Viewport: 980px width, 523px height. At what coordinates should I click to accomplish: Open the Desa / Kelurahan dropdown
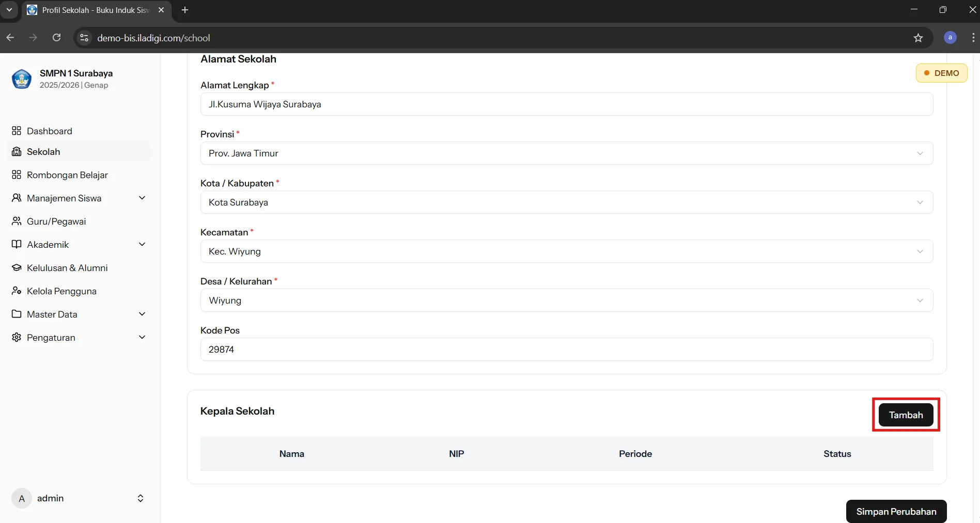(567, 300)
